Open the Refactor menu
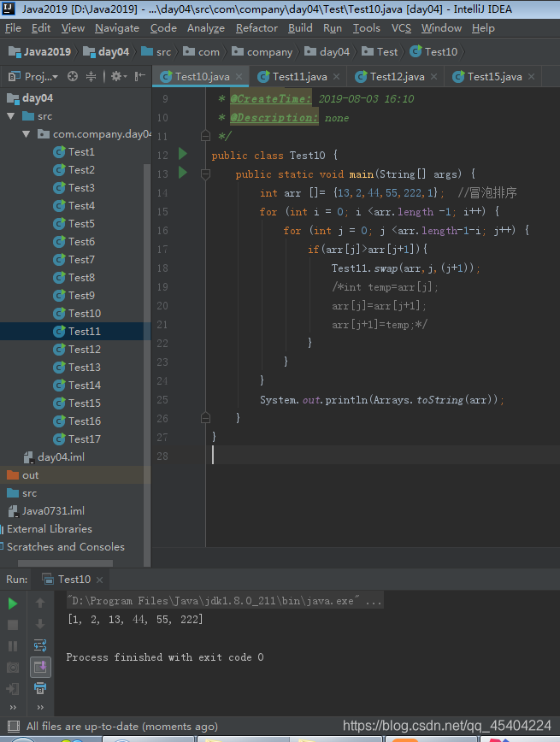 tap(256, 28)
